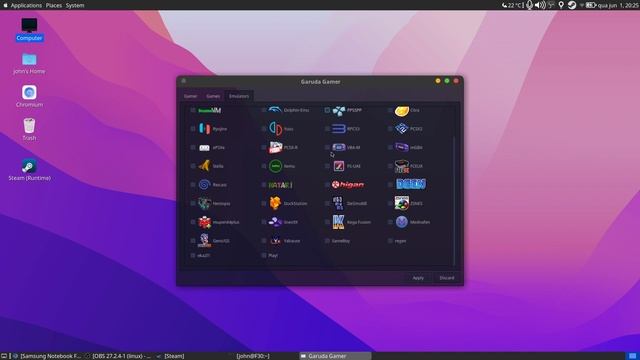Click the ScummVM logo icon
The image size is (640, 360).
209,110
